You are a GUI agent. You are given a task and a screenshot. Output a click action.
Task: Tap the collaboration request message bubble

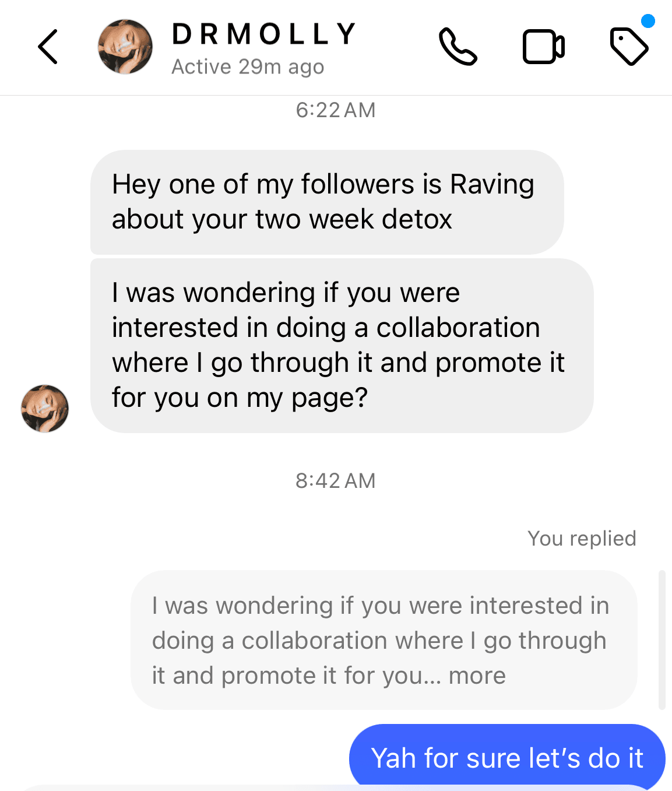(x=342, y=346)
